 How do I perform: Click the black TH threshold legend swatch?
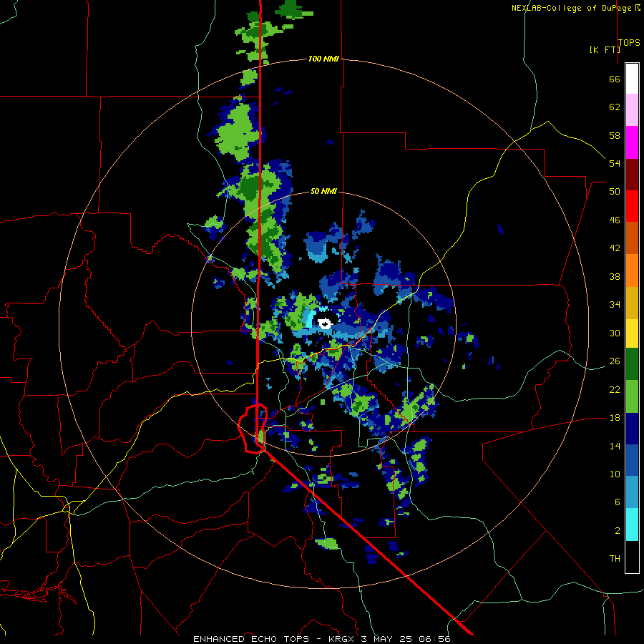[x=632, y=557]
